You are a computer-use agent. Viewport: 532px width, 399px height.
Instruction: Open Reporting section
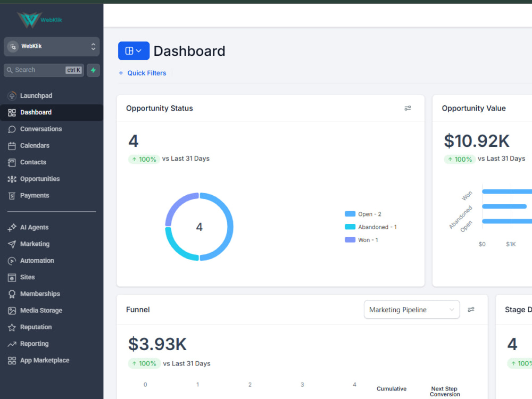click(52, 344)
